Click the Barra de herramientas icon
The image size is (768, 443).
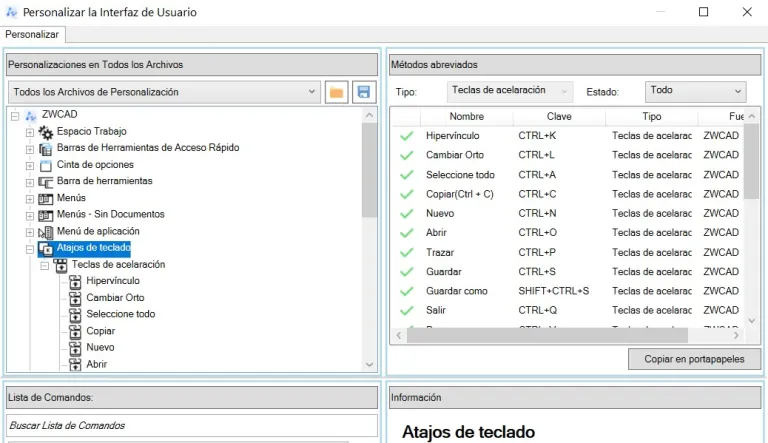click(x=46, y=182)
